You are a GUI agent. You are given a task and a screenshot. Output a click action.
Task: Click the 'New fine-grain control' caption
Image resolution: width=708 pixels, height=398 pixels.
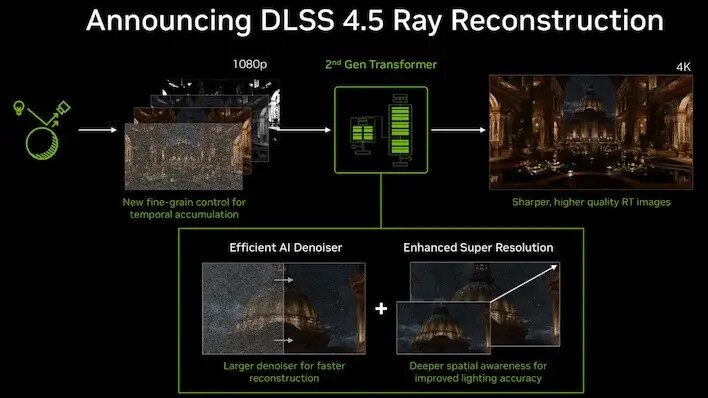(184, 208)
